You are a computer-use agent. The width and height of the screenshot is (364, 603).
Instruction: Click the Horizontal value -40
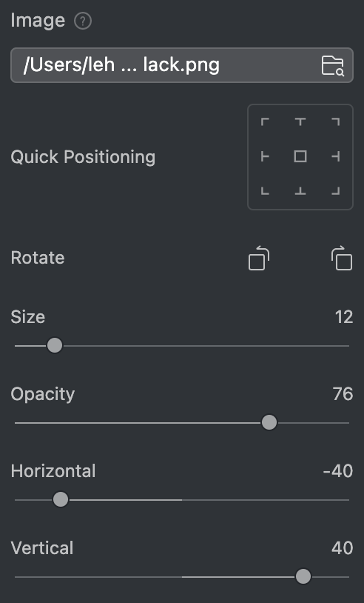(x=338, y=471)
